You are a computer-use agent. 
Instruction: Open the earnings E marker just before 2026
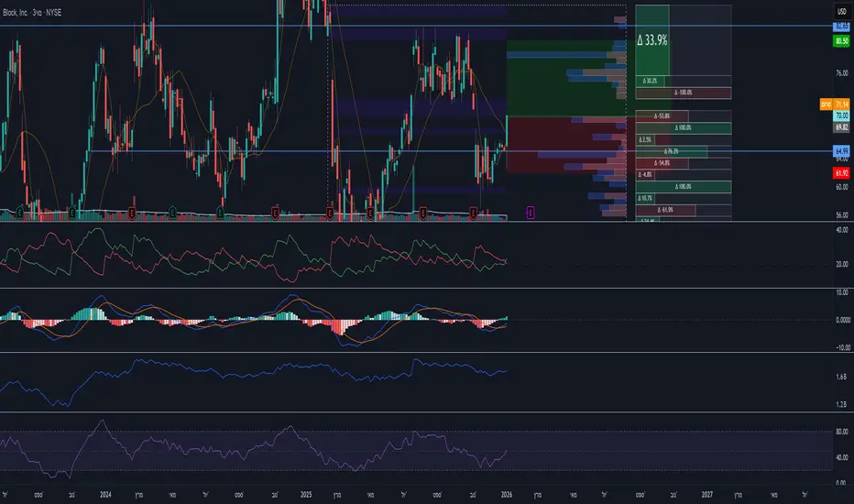pos(473,213)
